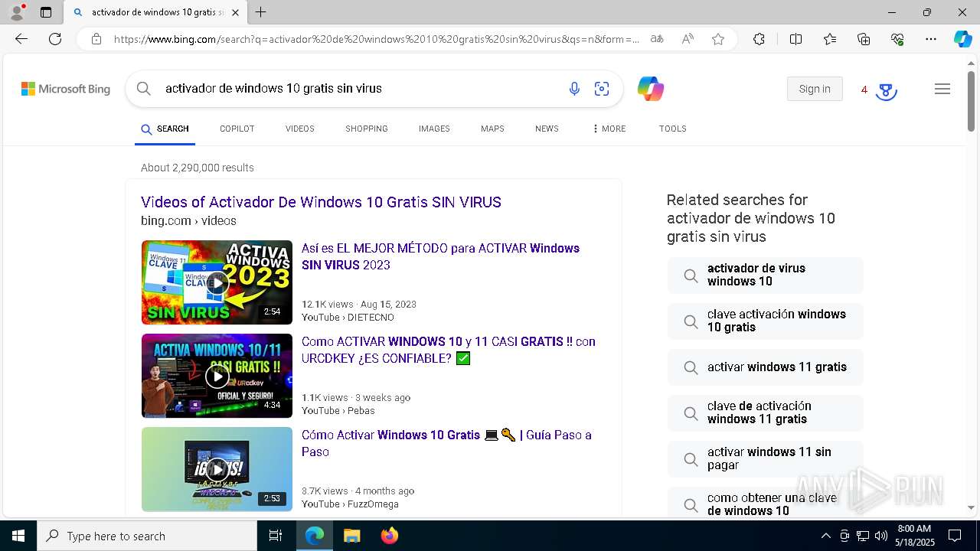The height and width of the screenshot is (551, 980).
Task: Search related: activador de virus windows 10
Action: click(x=765, y=275)
